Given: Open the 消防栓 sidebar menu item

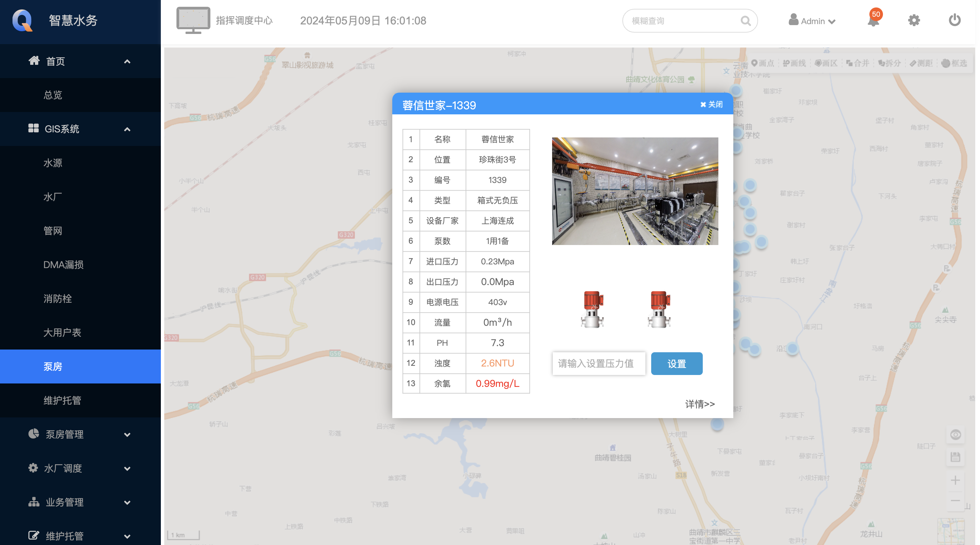Looking at the screenshot, I should [x=57, y=298].
